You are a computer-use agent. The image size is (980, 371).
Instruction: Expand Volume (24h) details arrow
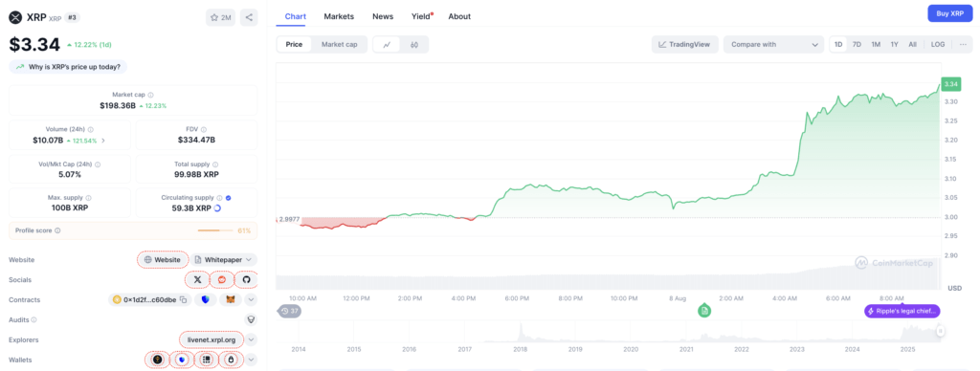tap(103, 141)
